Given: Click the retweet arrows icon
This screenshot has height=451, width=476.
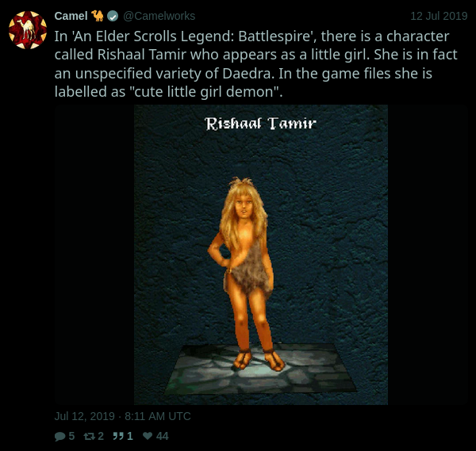Looking at the screenshot, I should pyautogui.click(x=89, y=437).
